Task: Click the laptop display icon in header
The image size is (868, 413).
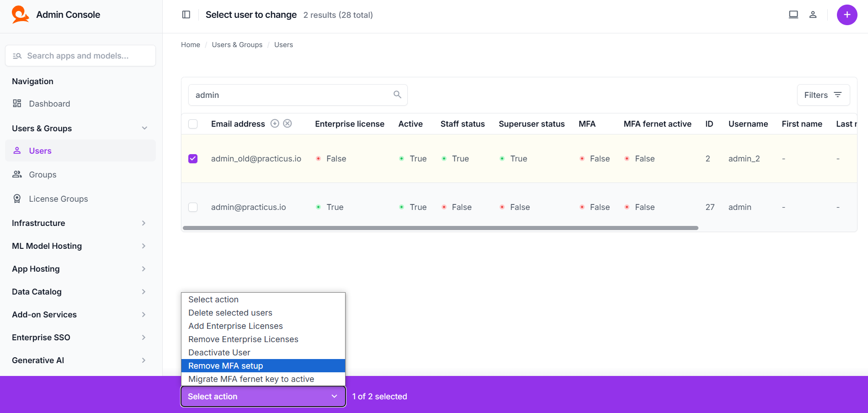Action: click(x=793, y=15)
